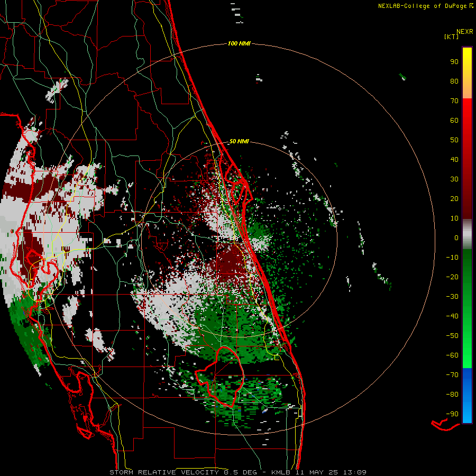Select the 30 value on the velocity scale

point(454,179)
